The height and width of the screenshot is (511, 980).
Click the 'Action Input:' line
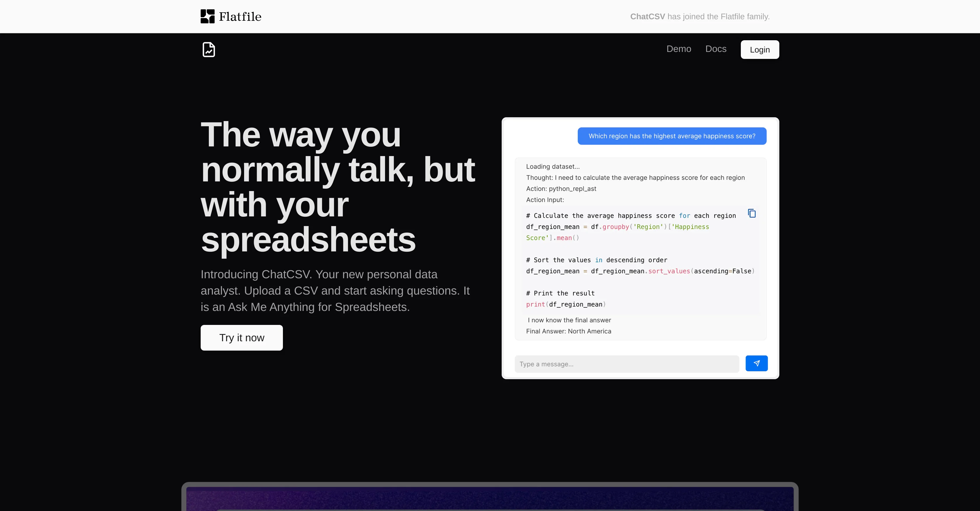(x=545, y=200)
